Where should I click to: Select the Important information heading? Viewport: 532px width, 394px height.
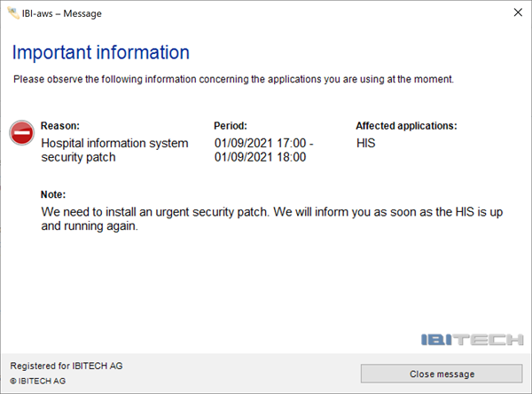[101, 52]
